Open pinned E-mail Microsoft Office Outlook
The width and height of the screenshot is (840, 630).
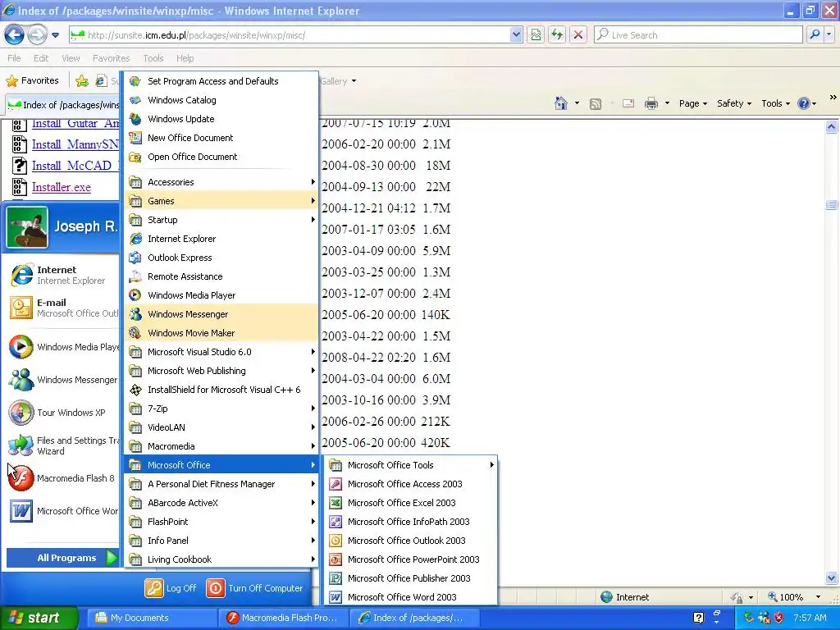point(63,308)
